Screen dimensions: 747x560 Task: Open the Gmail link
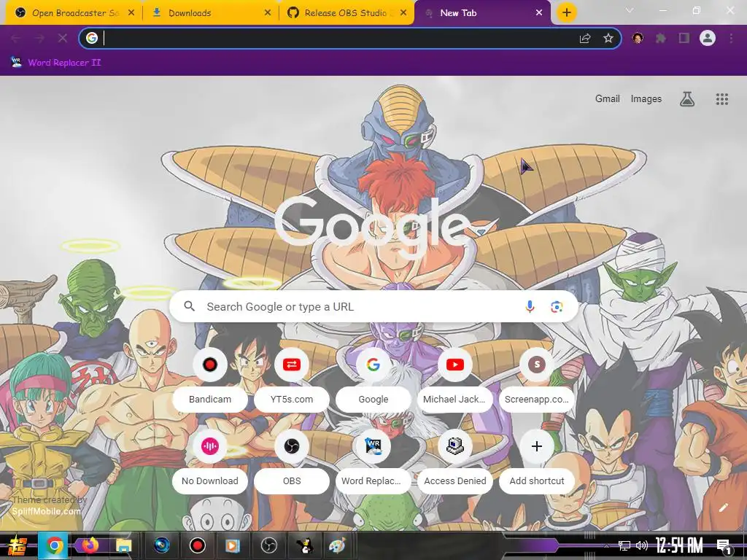[607, 98]
